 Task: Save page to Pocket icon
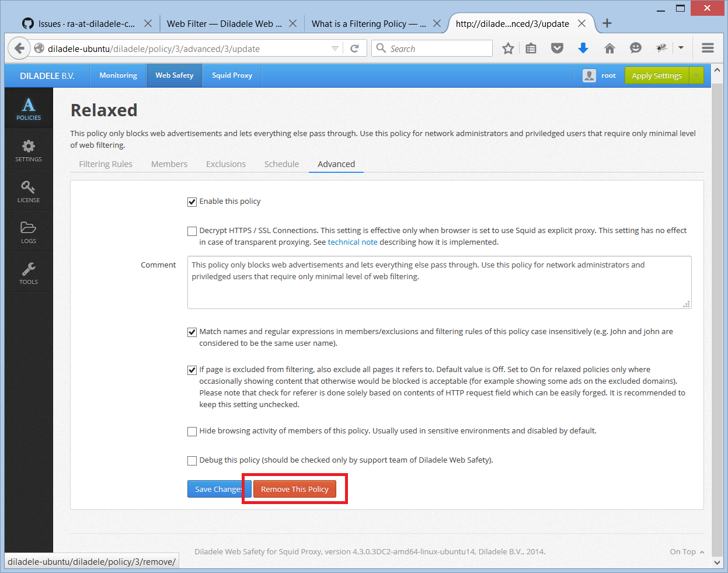557,48
